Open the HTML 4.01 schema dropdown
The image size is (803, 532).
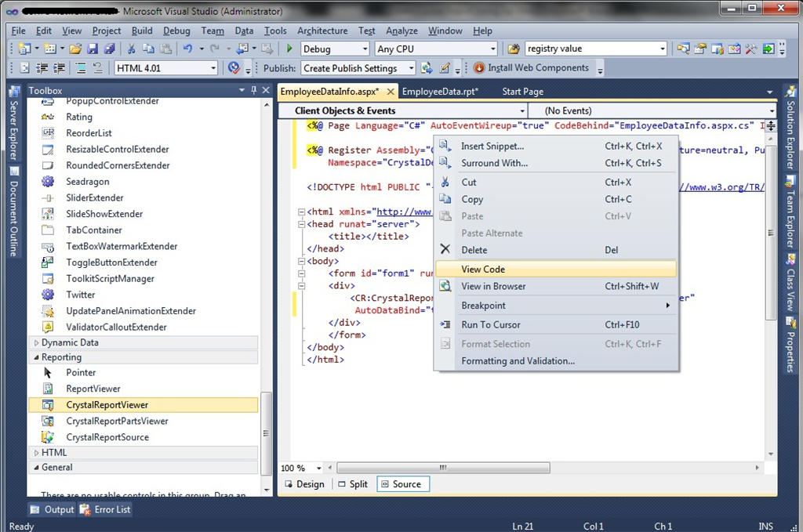[x=213, y=68]
